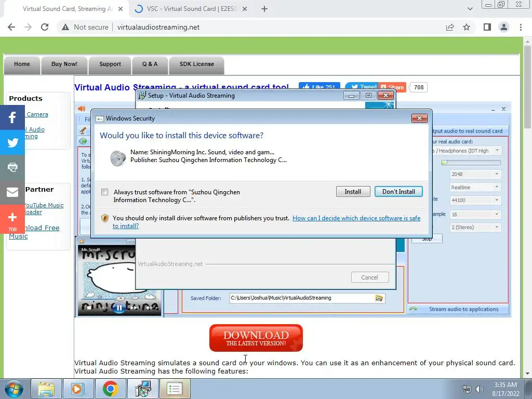
Task: Click the Not secure warning in the address bar
Action: pos(85,27)
